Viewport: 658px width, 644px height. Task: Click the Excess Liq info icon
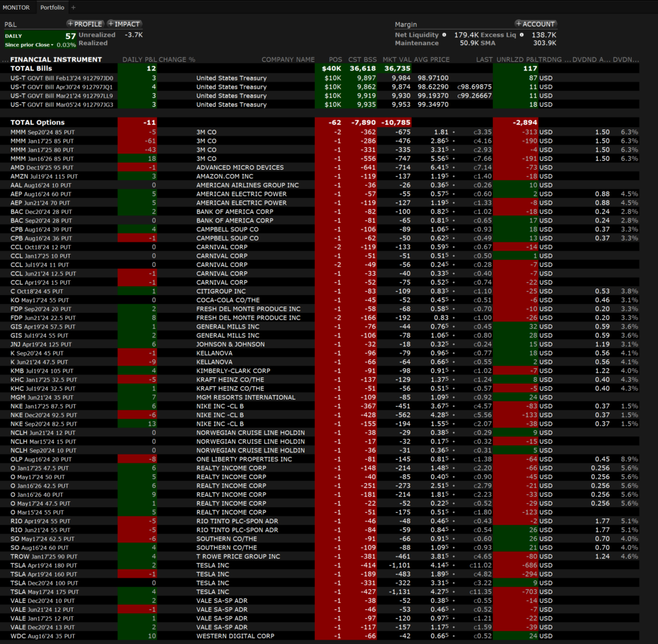point(521,35)
